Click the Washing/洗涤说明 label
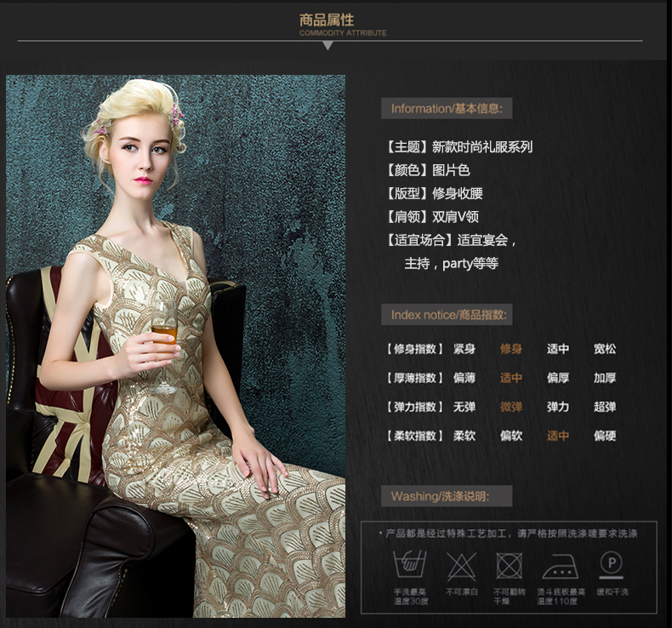 tap(447, 496)
